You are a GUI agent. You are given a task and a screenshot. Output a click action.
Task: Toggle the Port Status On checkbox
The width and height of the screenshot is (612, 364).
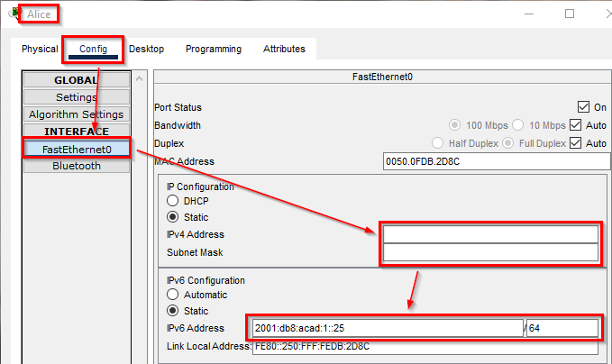pos(583,107)
